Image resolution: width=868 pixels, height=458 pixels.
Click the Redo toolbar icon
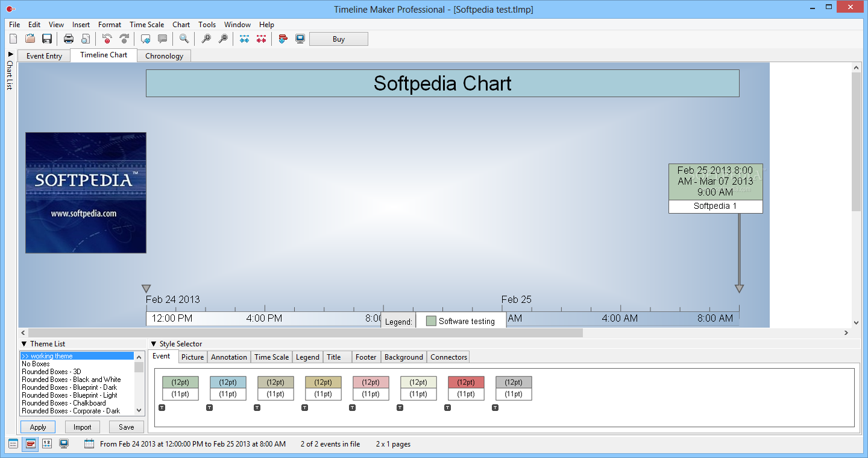point(124,39)
